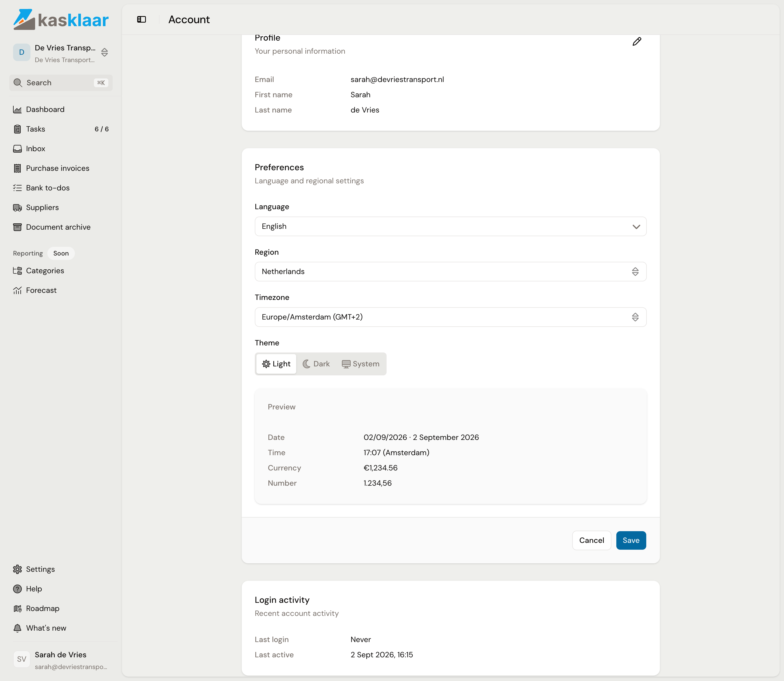
Task: Click the 'Never' last login value
Action: [x=360, y=640]
